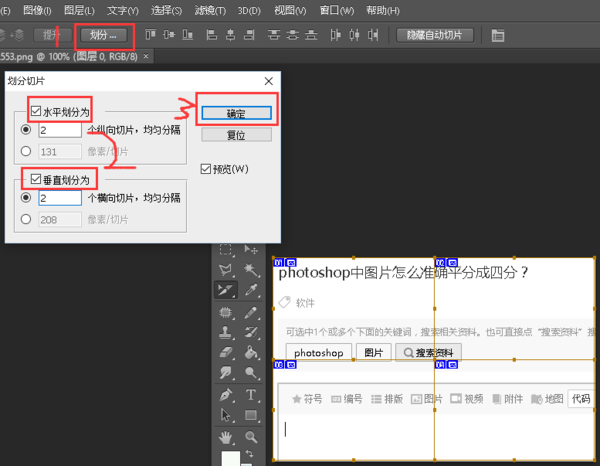Select the Rectangular Marquee tool
The height and width of the screenshot is (466, 600).
(x=225, y=250)
